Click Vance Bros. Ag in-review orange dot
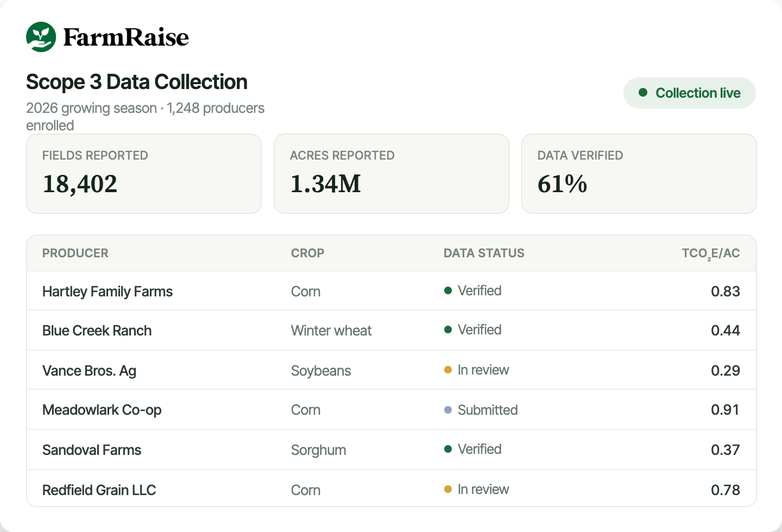 click(x=448, y=370)
